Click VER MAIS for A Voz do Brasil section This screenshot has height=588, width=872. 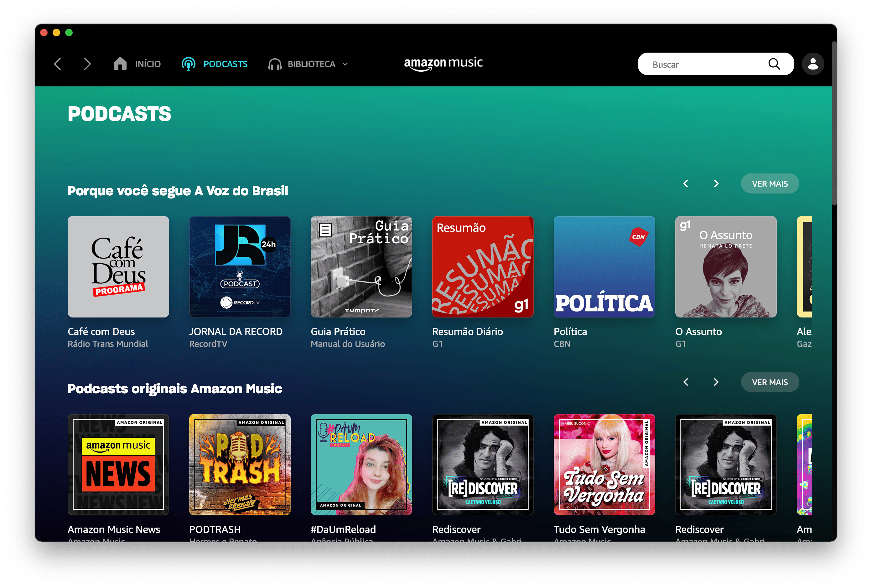click(770, 184)
